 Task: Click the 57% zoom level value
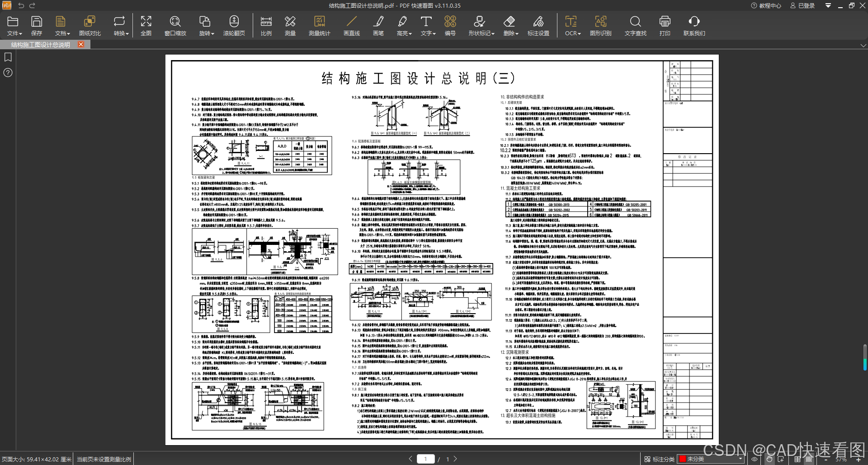point(841,459)
